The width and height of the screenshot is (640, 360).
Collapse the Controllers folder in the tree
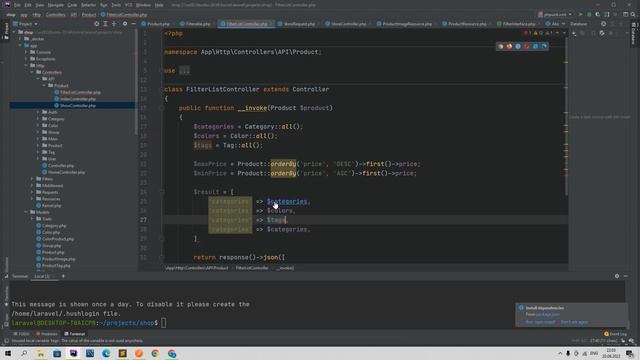pos(33,72)
